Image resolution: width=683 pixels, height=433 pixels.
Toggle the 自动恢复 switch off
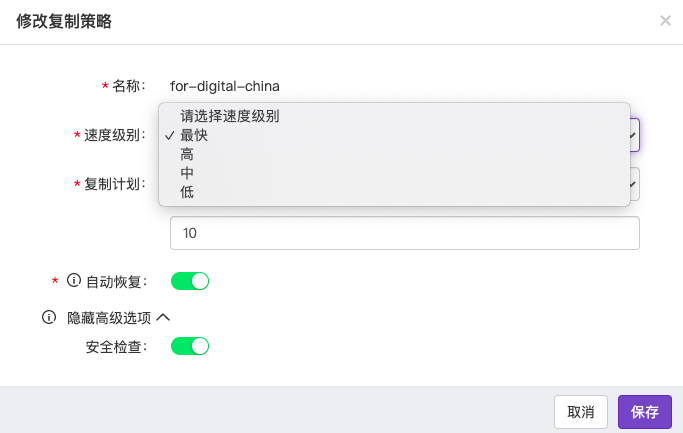[x=190, y=281]
